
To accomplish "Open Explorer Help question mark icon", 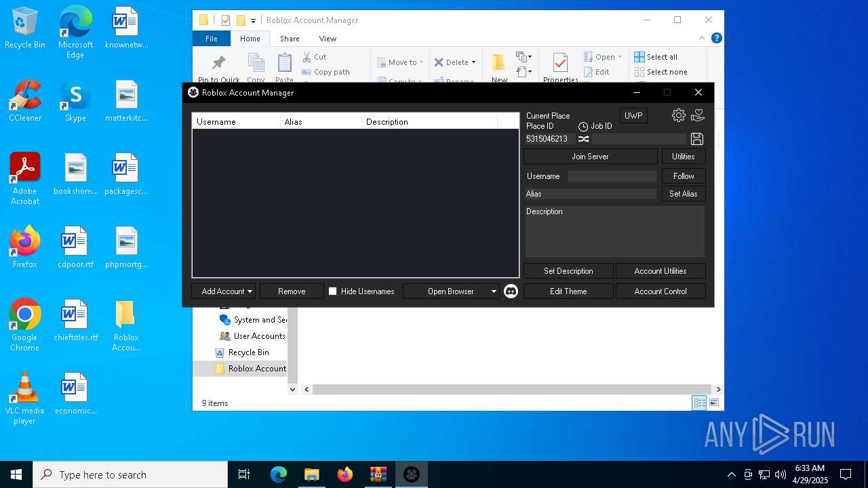I will [716, 39].
